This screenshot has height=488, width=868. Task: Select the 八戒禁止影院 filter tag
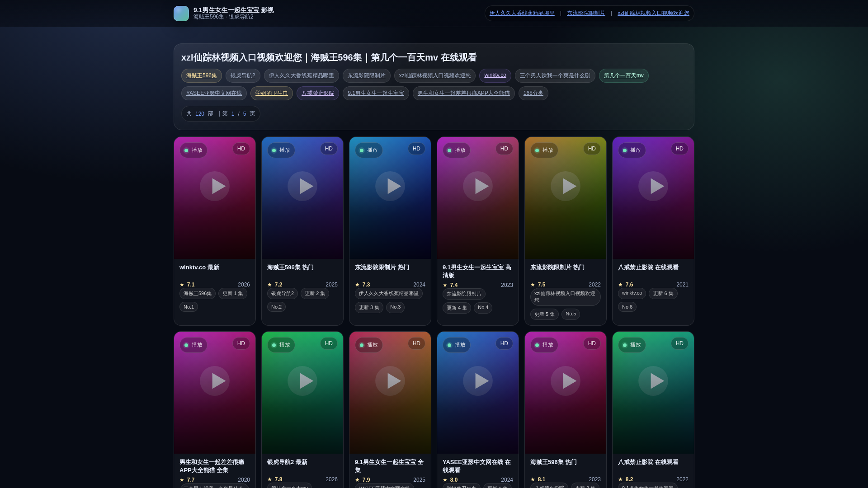coord(318,94)
